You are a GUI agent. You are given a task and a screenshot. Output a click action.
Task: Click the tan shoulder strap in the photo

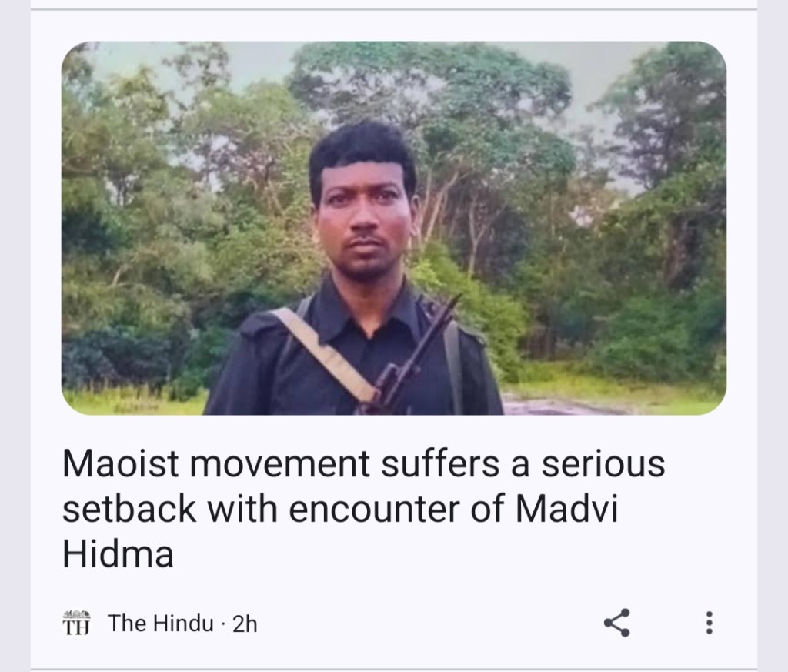click(326, 354)
